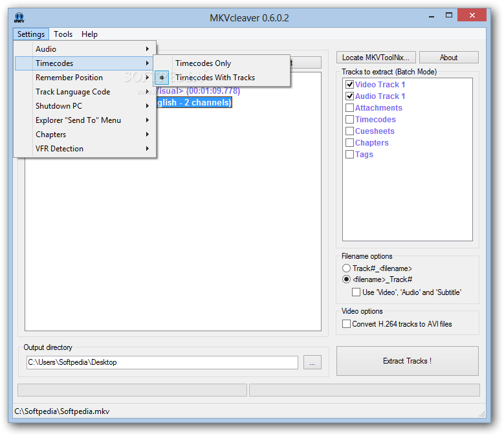
Task: Check the Cuesheets checkbox
Action: pos(349,131)
